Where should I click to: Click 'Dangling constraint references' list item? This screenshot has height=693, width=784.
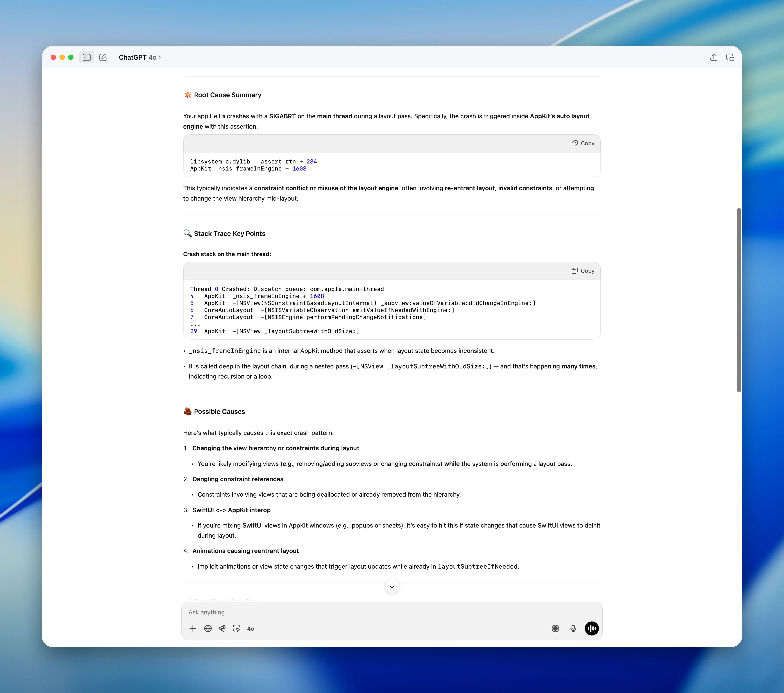click(238, 479)
